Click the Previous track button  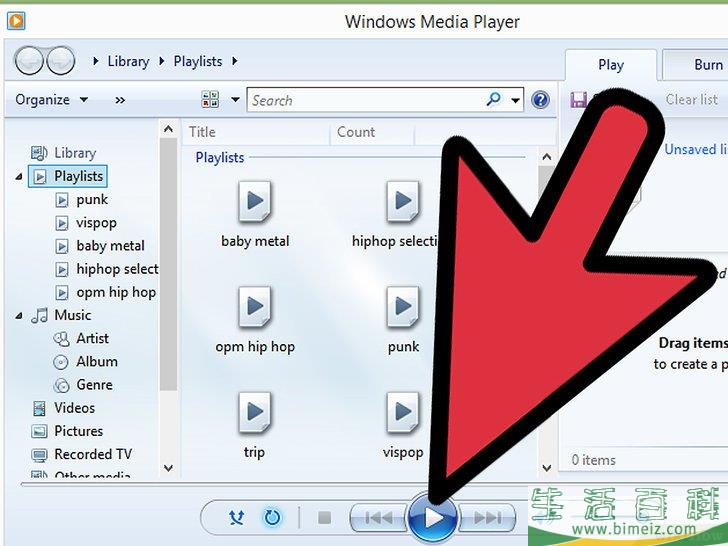(378, 517)
